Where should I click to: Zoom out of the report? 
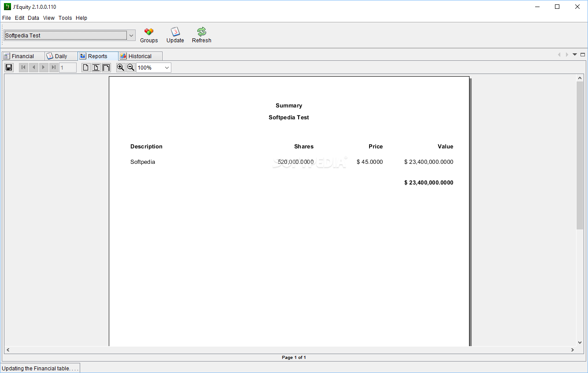point(131,67)
